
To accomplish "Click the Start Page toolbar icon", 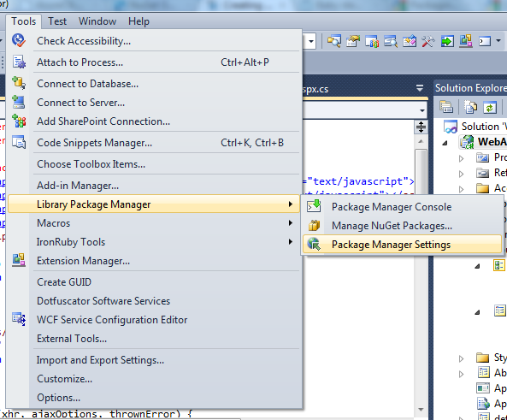I will [x=410, y=41].
